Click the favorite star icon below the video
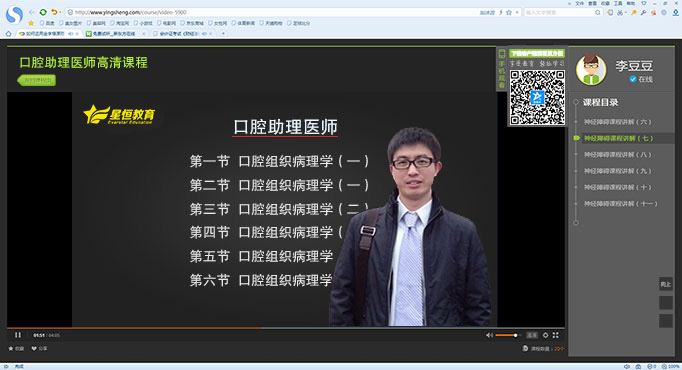682x370 pixels. pos(11,348)
